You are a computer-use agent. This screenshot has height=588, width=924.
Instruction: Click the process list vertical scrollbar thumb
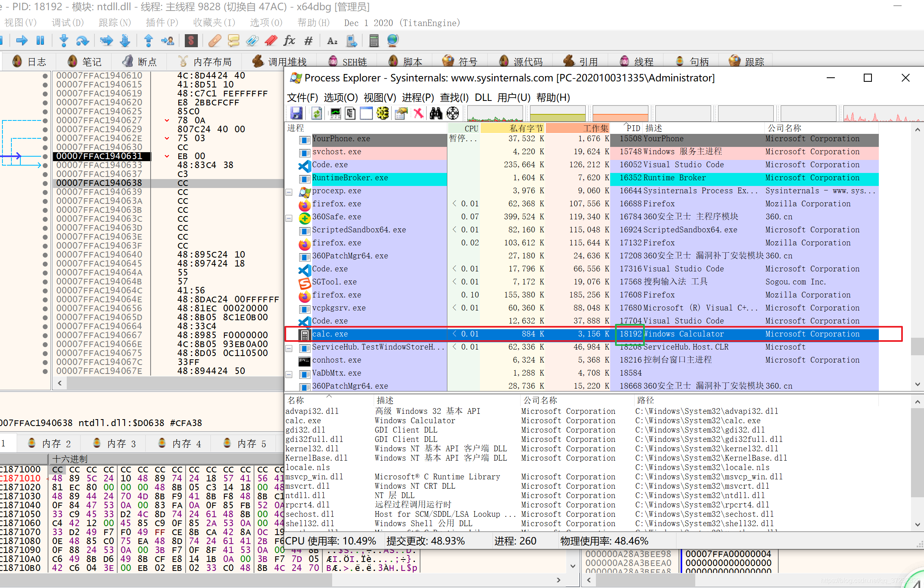click(x=917, y=347)
